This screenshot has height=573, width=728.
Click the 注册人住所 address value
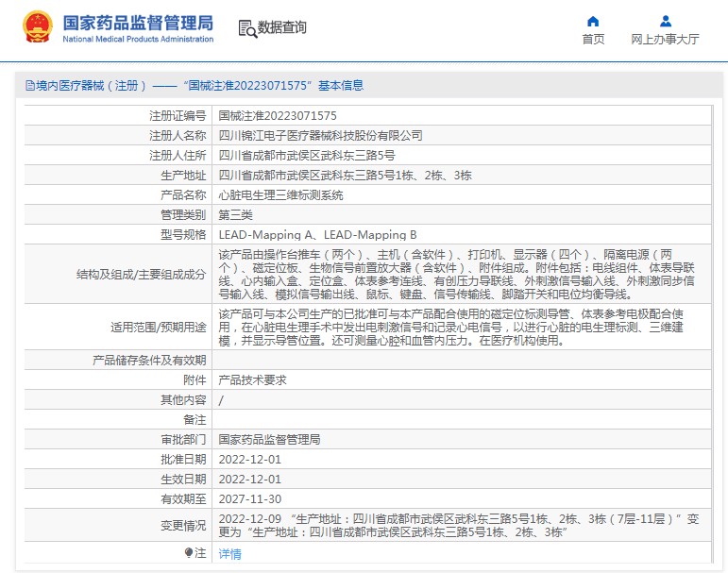pyautogui.click(x=307, y=155)
